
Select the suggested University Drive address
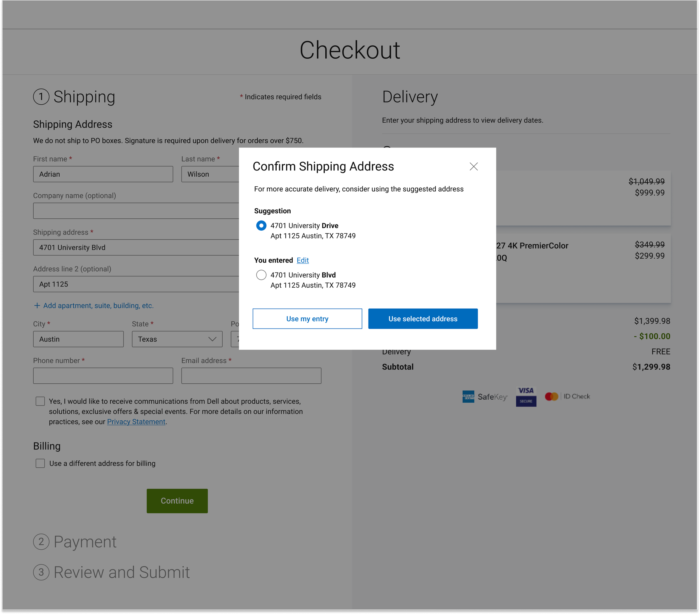(x=261, y=226)
